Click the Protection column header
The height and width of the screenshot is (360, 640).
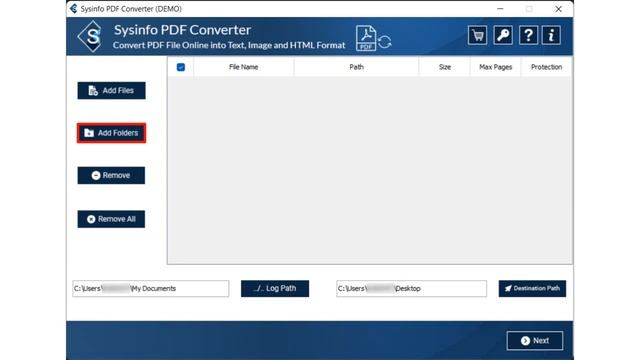tap(547, 67)
